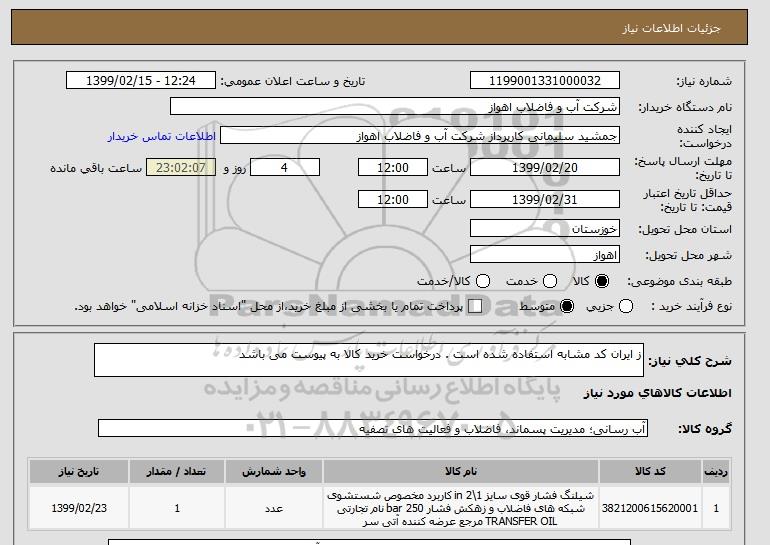This screenshot has height=545, width=770.
Task: Click the countdown timer field 23:02:07
Action: point(181,167)
